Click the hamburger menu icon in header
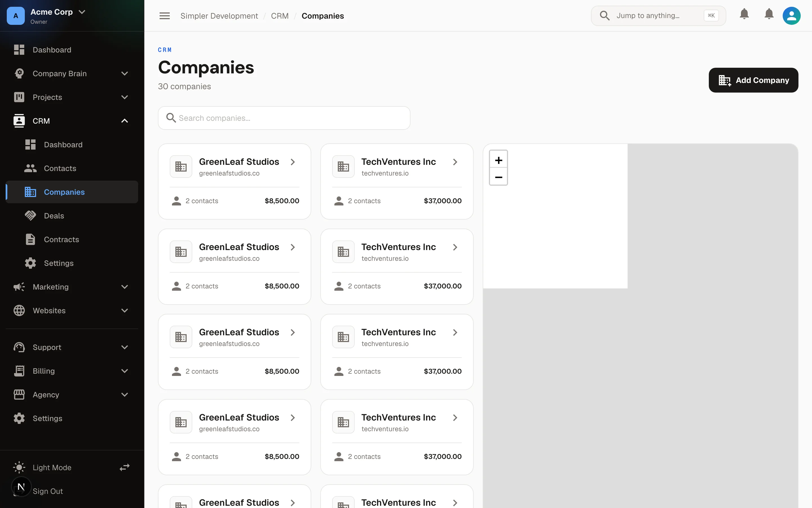 [x=164, y=16]
